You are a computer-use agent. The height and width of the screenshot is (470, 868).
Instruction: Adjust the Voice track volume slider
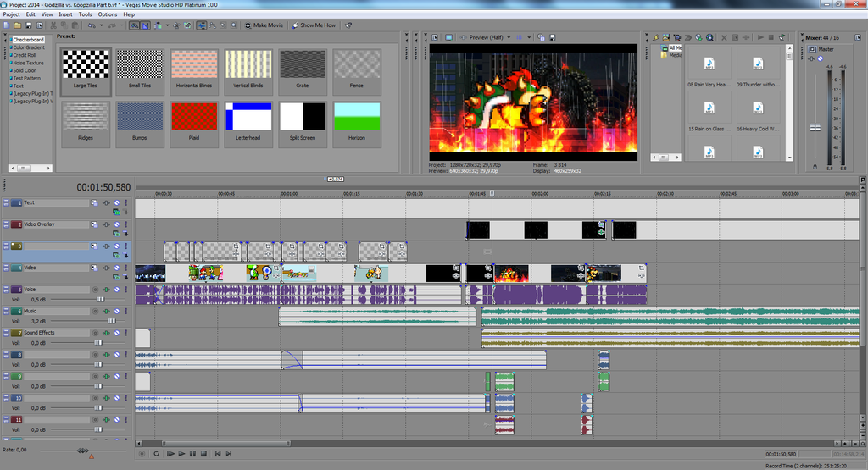tap(100, 299)
